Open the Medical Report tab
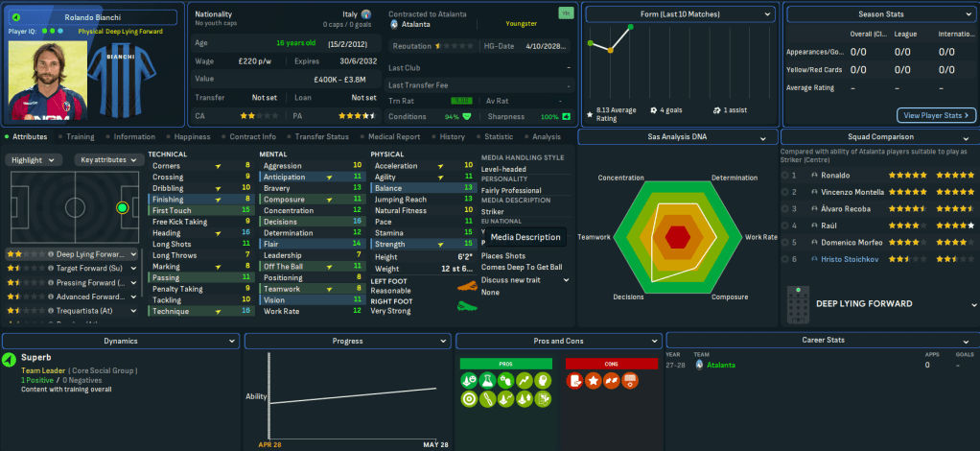The height and width of the screenshot is (451, 980). click(x=393, y=137)
